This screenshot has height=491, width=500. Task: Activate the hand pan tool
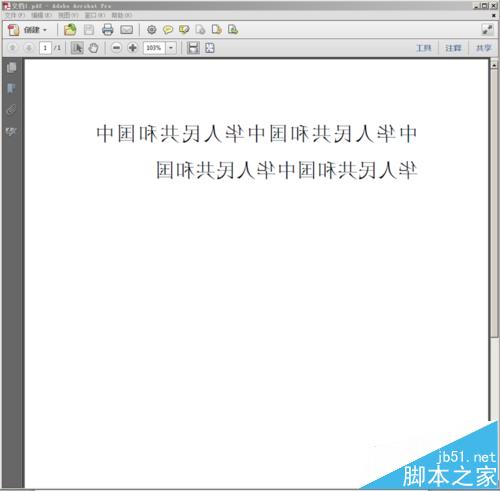(x=93, y=48)
